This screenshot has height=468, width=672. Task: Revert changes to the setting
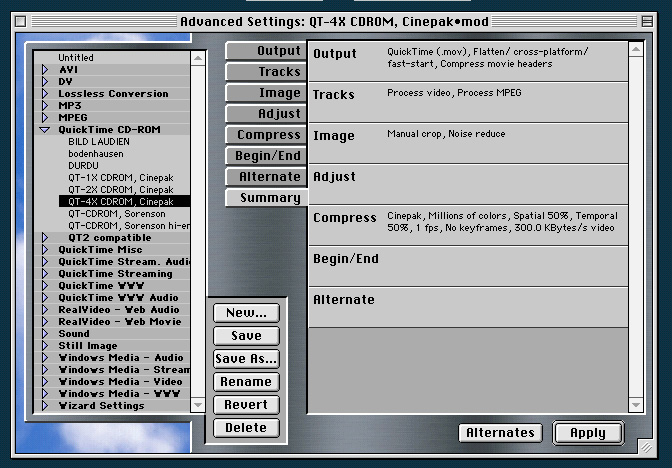coord(246,405)
